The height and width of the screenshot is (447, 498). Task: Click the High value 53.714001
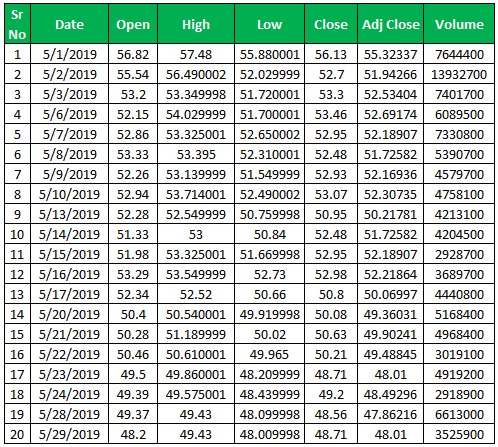(x=196, y=194)
